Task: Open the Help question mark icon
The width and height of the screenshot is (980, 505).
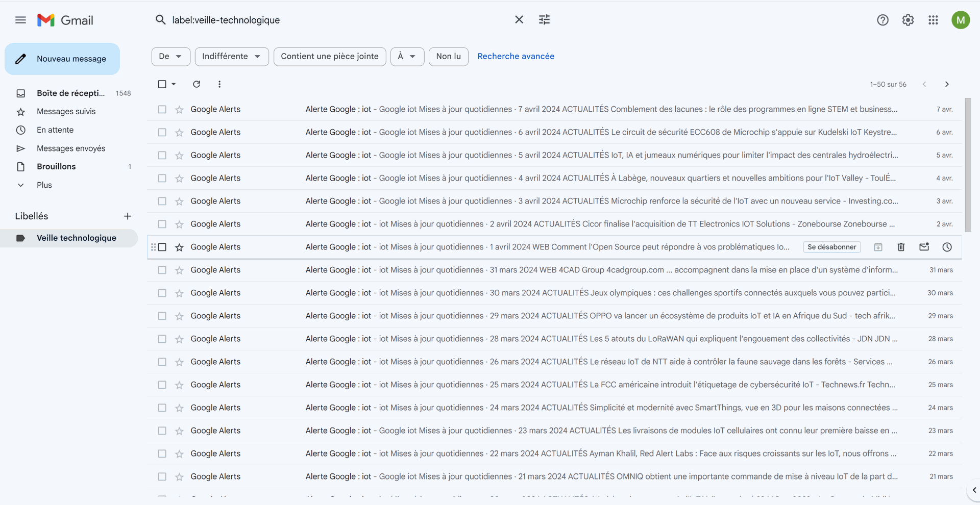Action: coord(883,20)
